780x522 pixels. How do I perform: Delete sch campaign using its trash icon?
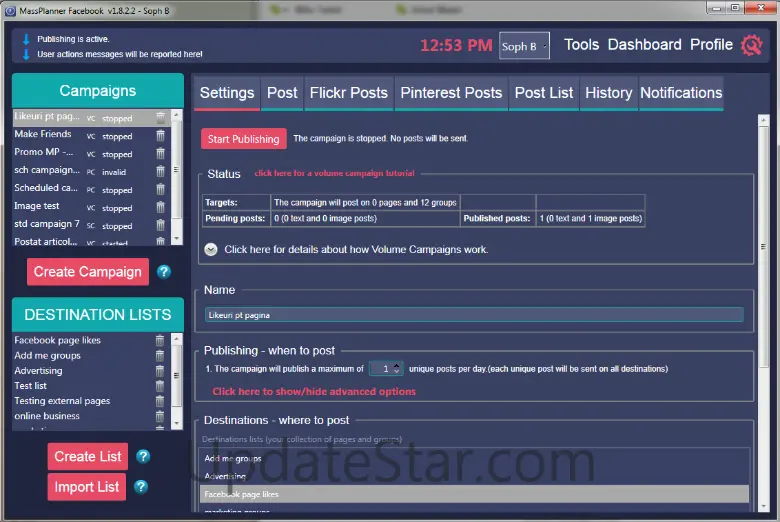coord(160,171)
